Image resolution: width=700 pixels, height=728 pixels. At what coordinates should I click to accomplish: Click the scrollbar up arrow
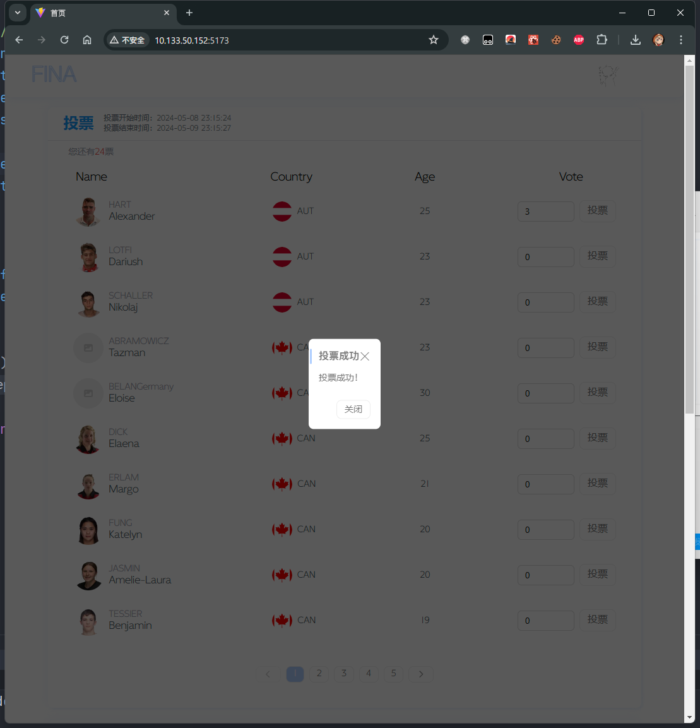click(689, 61)
